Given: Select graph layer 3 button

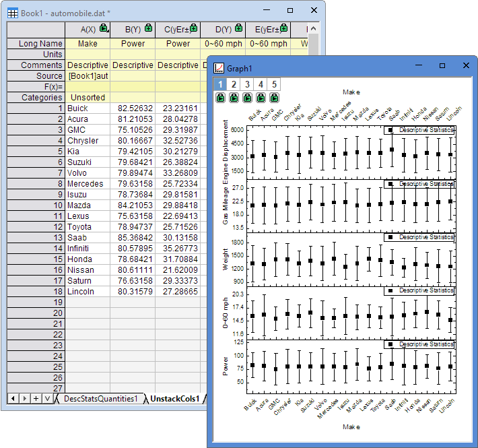Looking at the screenshot, I should [x=247, y=84].
